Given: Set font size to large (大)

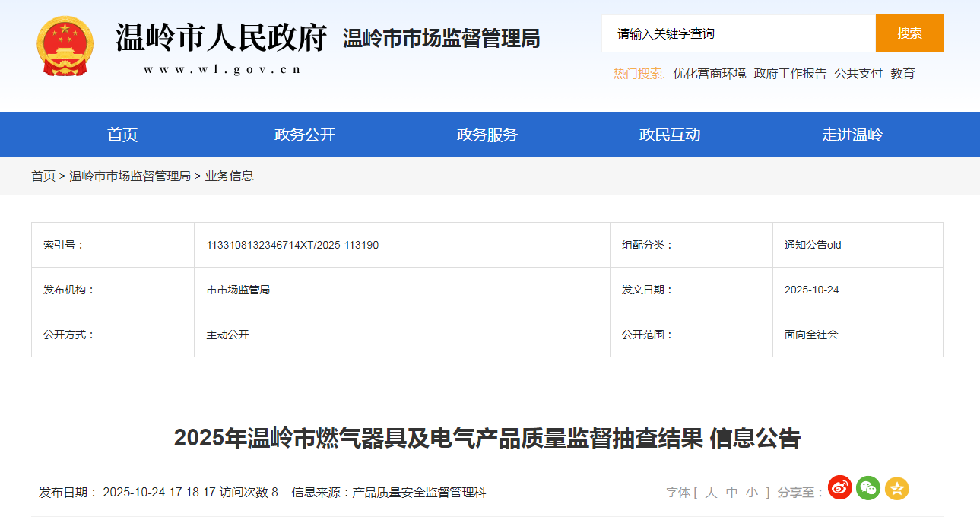Looking at the screenshot, I should 711,493.
